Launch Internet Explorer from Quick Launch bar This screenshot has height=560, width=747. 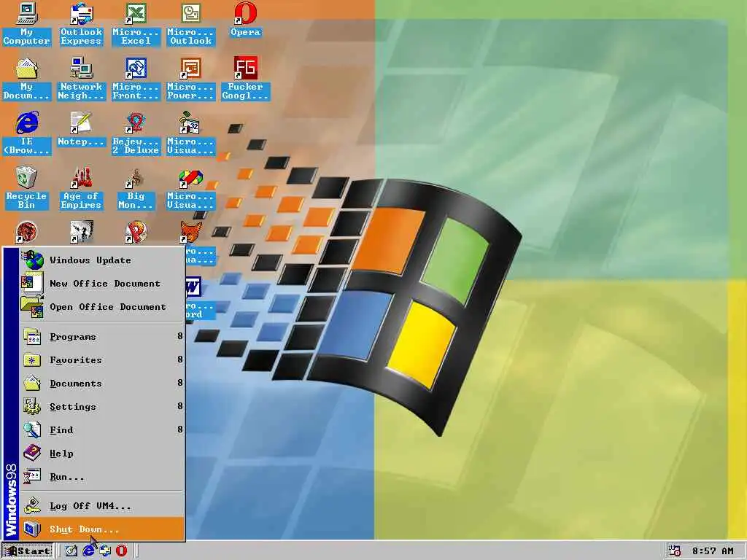click(88, 551)
